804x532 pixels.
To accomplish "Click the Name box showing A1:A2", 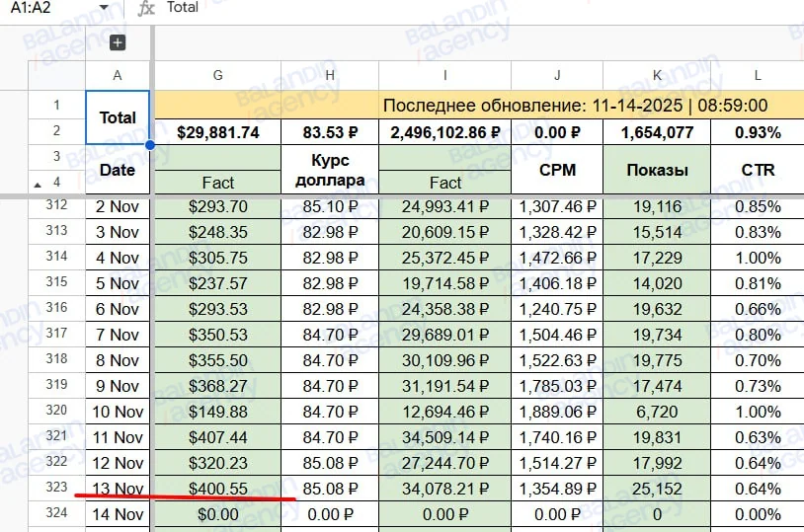I will pos(31,8).
